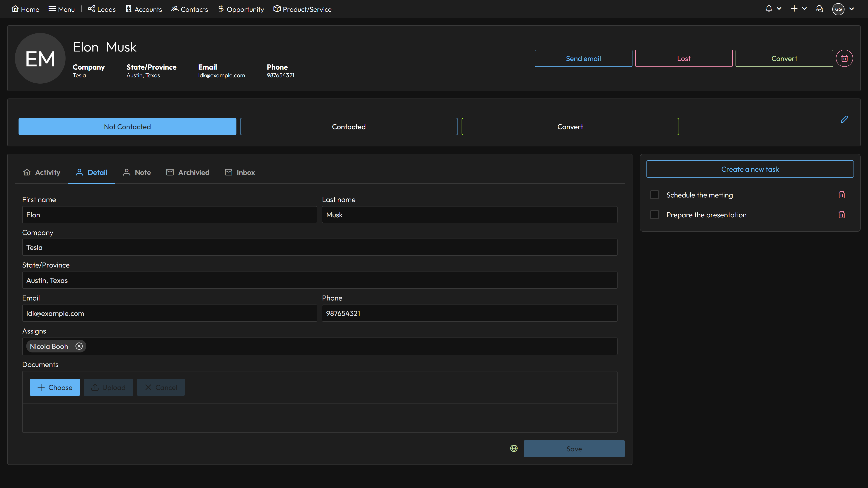The height and width of the screenshot is (488, 868).
Task: Click the Last name field
Action: coord(469,215)
